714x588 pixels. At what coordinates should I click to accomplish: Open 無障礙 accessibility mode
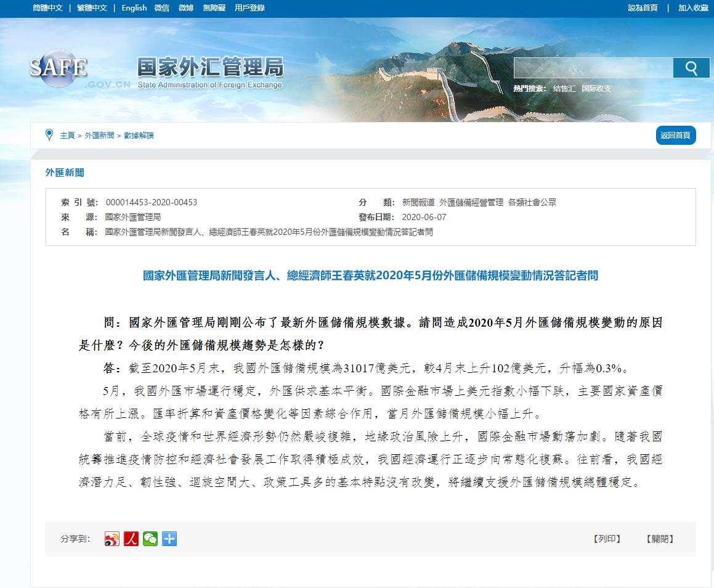point(214,8)
